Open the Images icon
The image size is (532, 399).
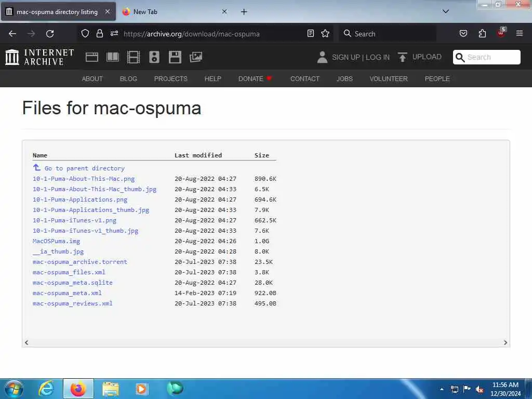pyautogui.click(x=196, y=57)
